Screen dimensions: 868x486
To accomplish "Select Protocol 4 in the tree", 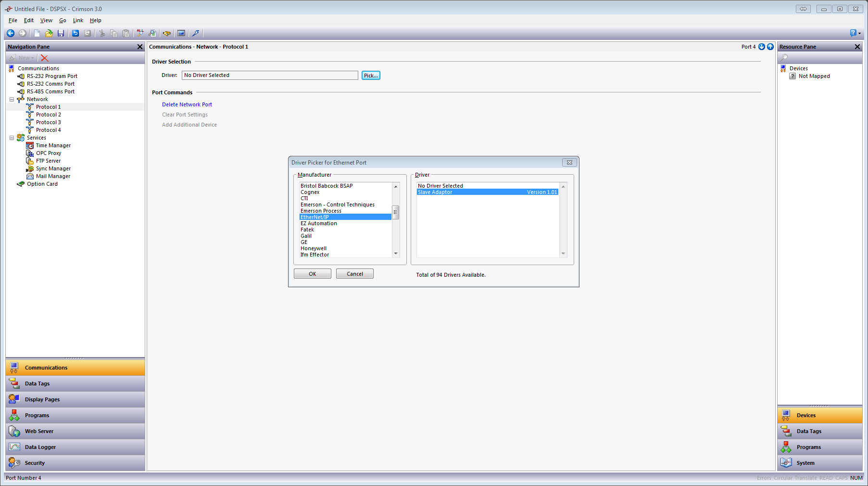I will pos(48,130).
